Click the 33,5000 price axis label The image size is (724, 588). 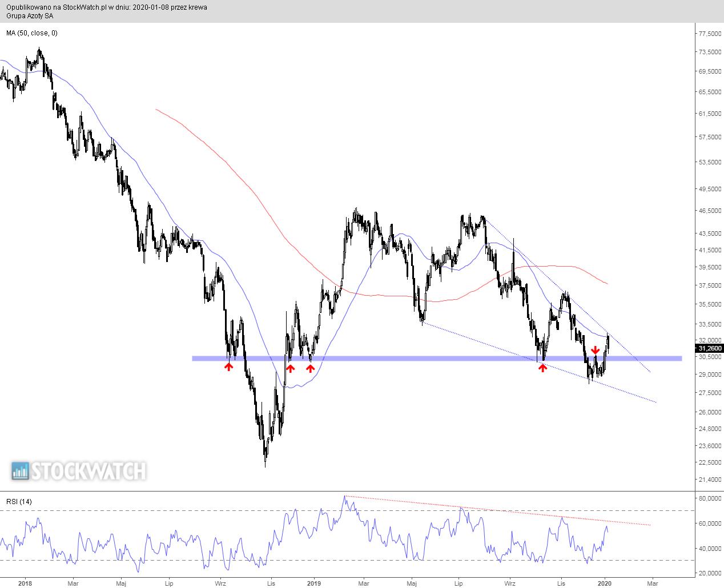click(710, 324)
